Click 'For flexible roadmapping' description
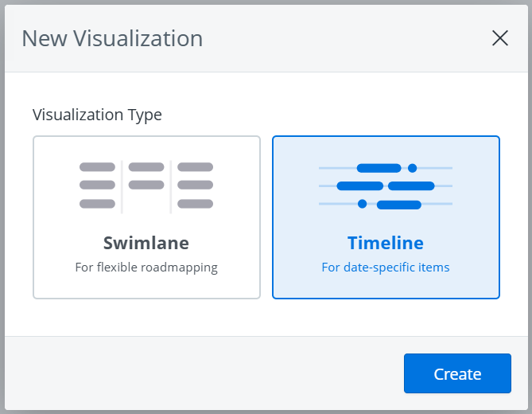Viewport: 532px width, 414px height. (146, 268)
